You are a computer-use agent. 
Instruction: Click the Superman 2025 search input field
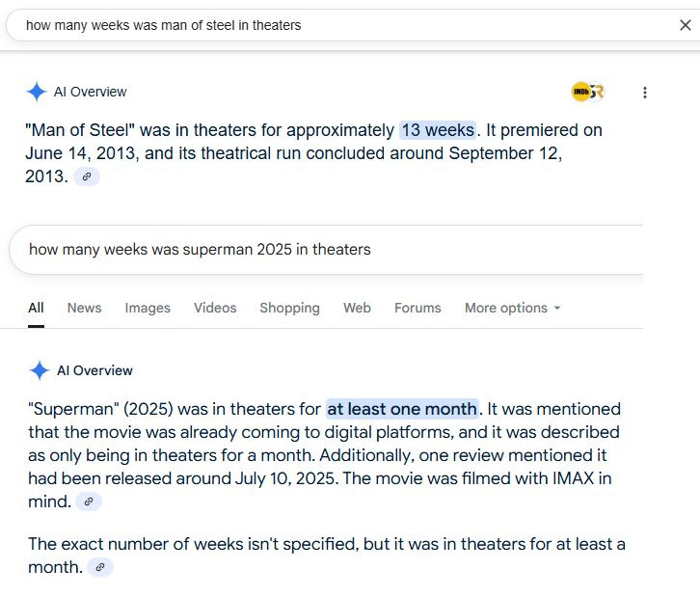pyautogui.click(x=326, y=249)
